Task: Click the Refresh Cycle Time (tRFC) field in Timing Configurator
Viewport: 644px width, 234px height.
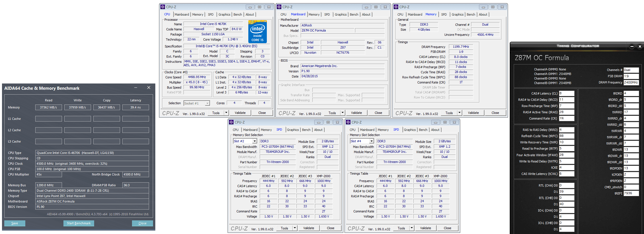Action: click(x=567, y=136)
